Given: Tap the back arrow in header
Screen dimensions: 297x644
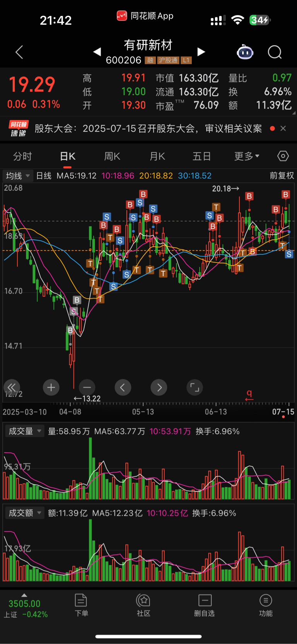Looking at the screenshot, I should tap(19, 52).
